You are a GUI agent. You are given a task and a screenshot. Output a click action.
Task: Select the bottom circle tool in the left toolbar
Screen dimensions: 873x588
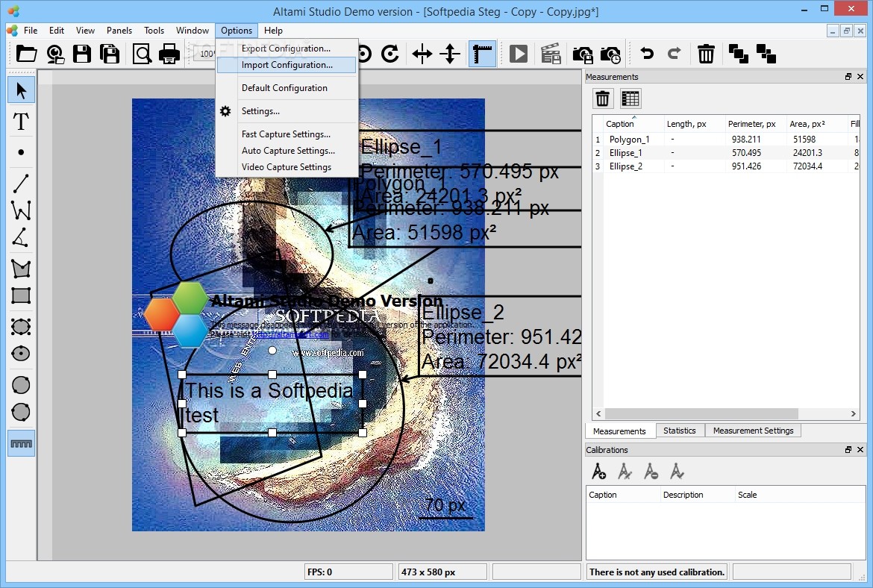click(21, 412)
